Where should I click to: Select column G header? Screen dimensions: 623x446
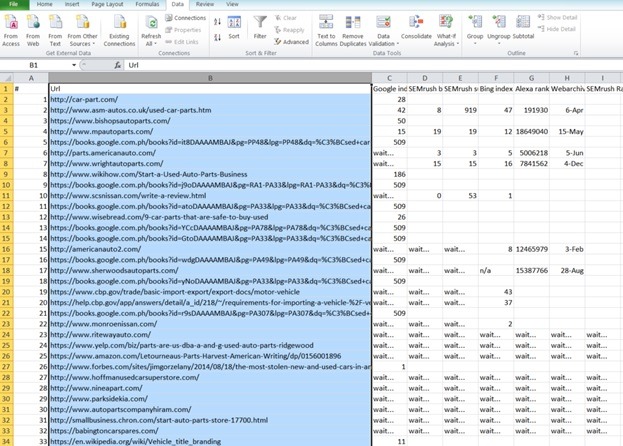(x=532, y=78)
